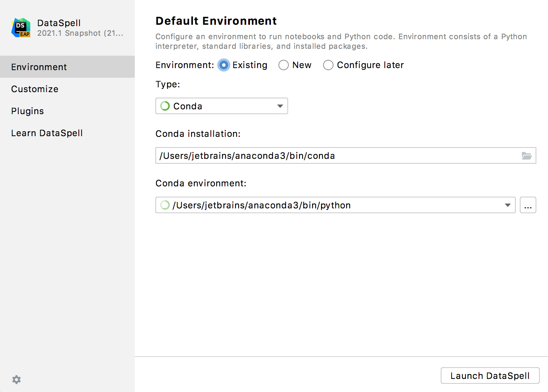The width and height of the screenshot is (548, 392).
Task: Click the Conda icon in the environment field
Action: pos(165,205)
